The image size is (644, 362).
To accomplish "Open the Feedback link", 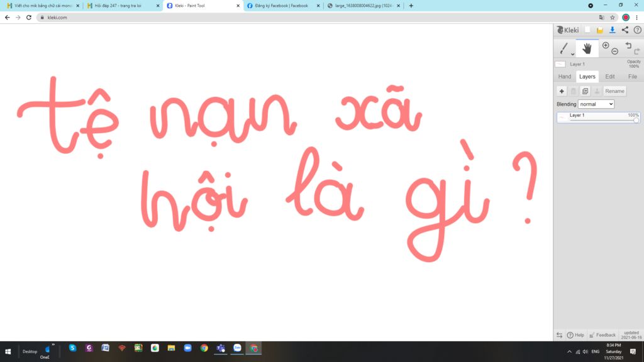I will point(602,335).
